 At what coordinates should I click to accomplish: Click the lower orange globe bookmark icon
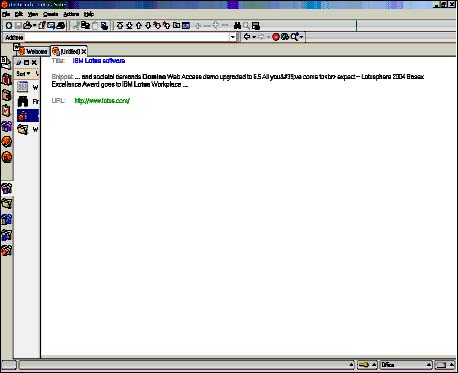pyautogui.click(x=7, y=157)
